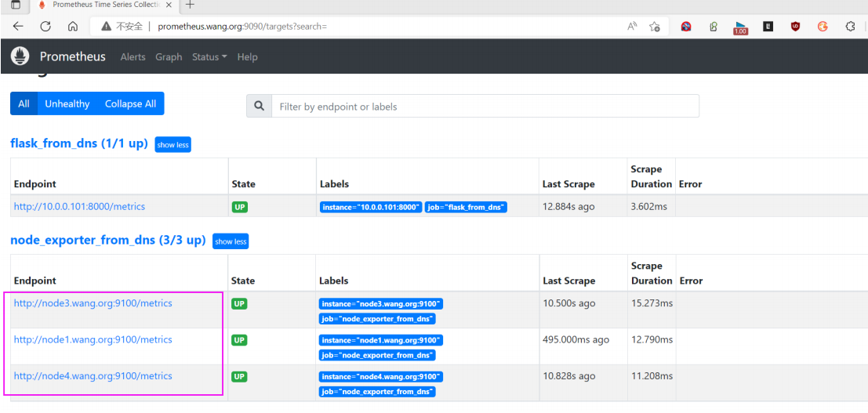Open browser home page icon
This screenshot has width=868, height=413.
tap(72, 26)
